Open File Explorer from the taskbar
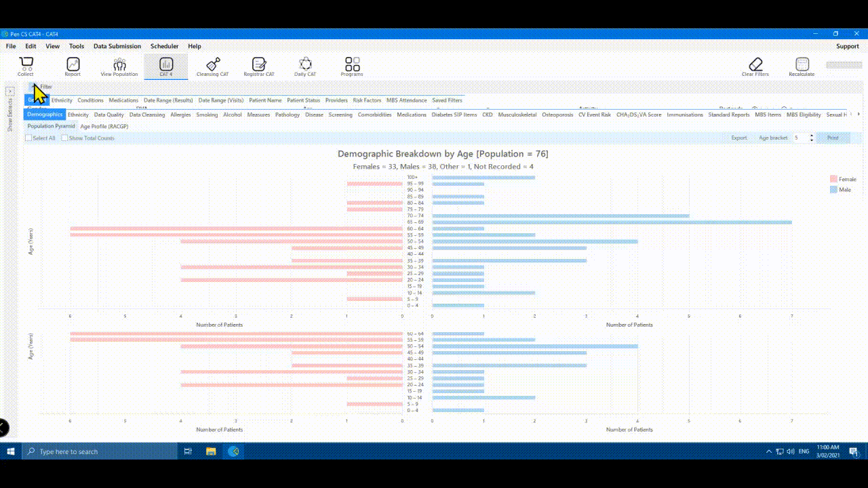The image size is (868, 488). tap(211, 451)
